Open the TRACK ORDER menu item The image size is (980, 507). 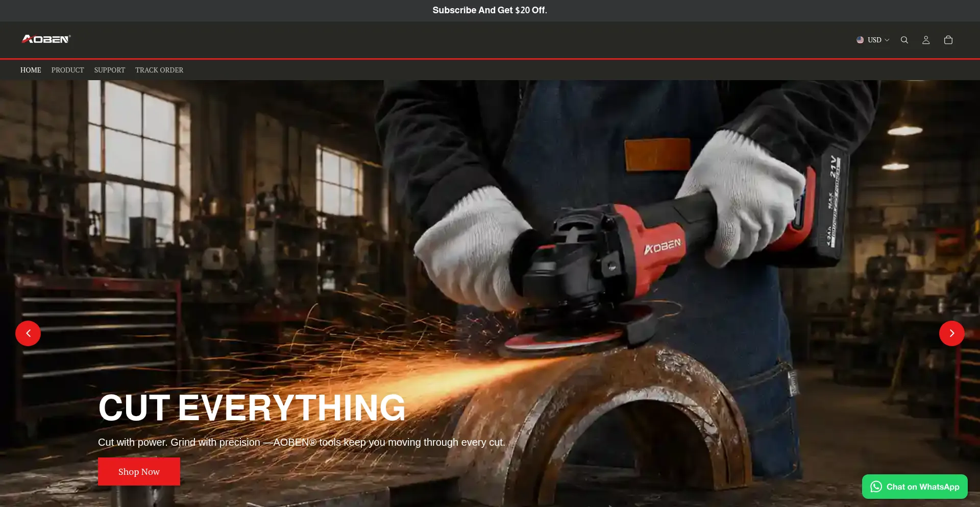coord(159,70)
